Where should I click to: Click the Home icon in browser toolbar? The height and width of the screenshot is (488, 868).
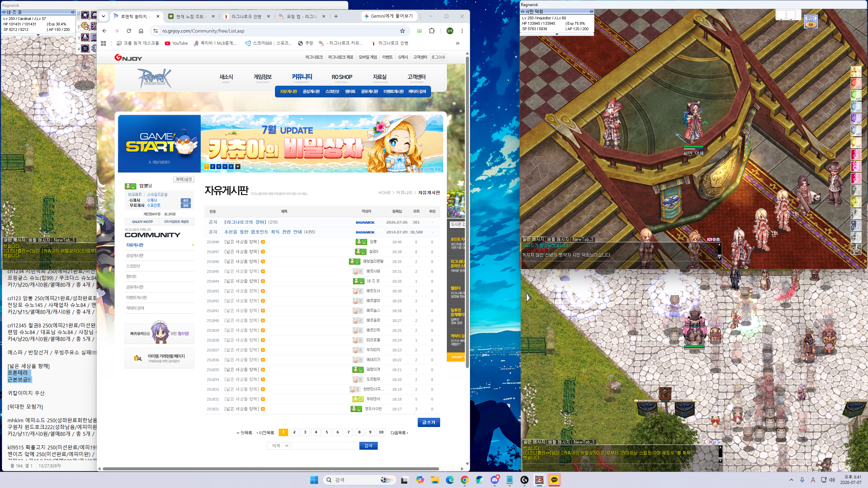[x=141, y=31]
